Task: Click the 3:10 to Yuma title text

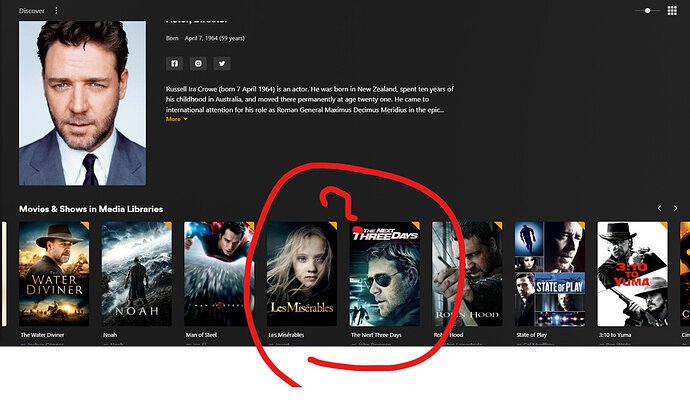Action: [615, 335]
